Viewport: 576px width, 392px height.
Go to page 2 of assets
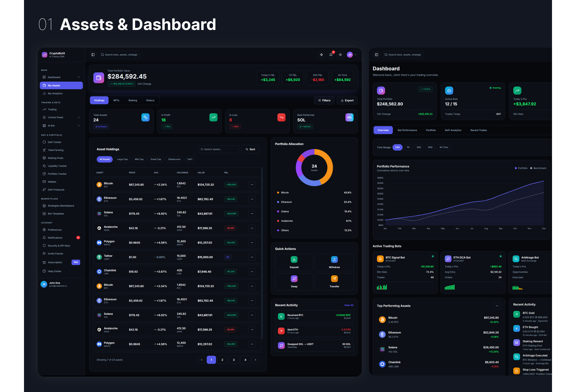click(x=222, y=360)
